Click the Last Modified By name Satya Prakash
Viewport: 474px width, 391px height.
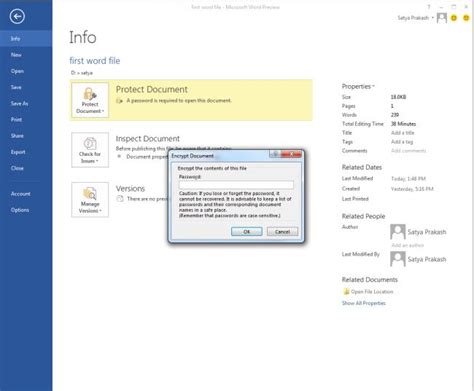pyautogui.click(x=427, y=259)
